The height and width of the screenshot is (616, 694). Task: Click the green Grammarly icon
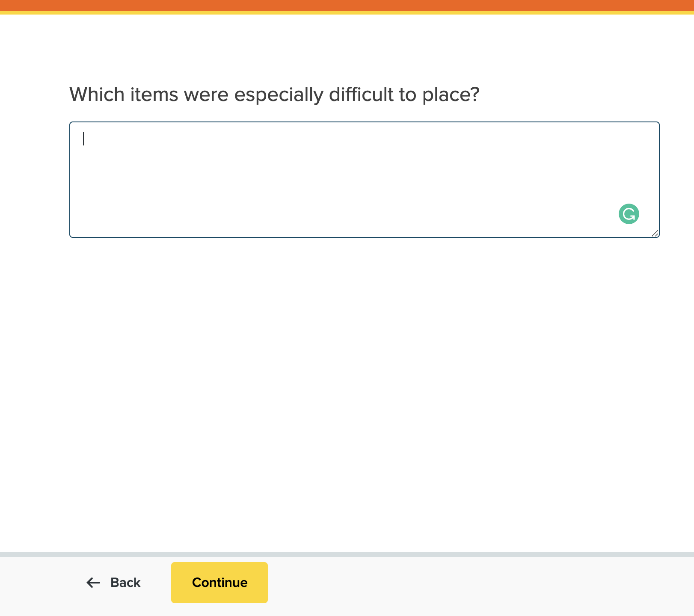point(629,214)
